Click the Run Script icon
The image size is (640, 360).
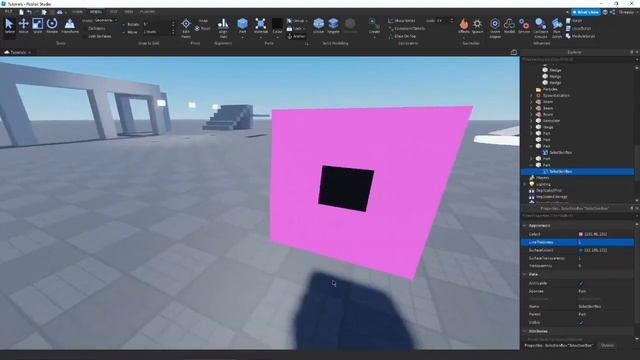557,27
